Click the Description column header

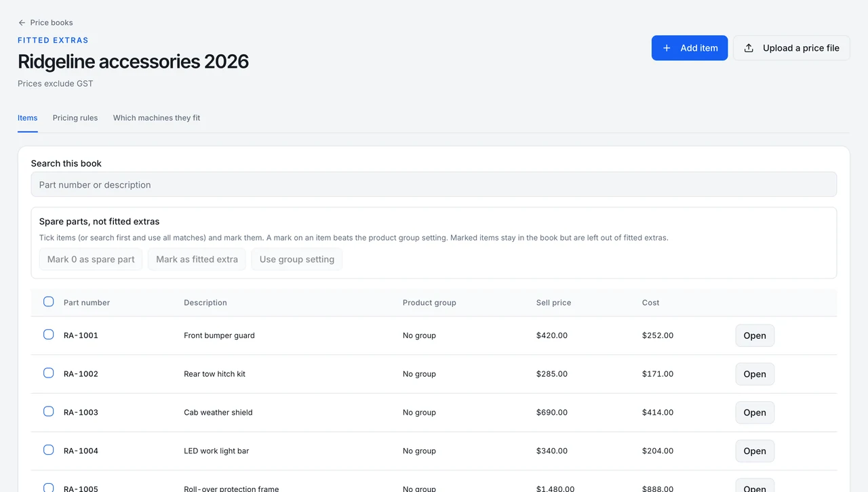click(x=205, y=303)
